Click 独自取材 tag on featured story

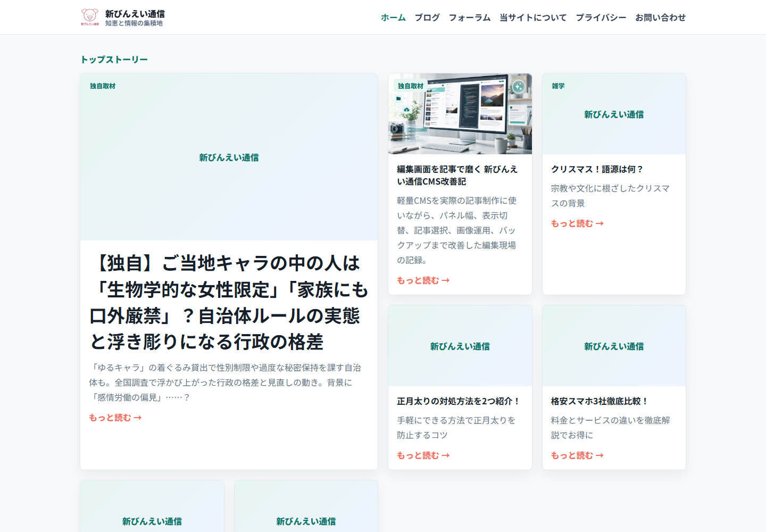pyautogui.click(x=103, y=86)
